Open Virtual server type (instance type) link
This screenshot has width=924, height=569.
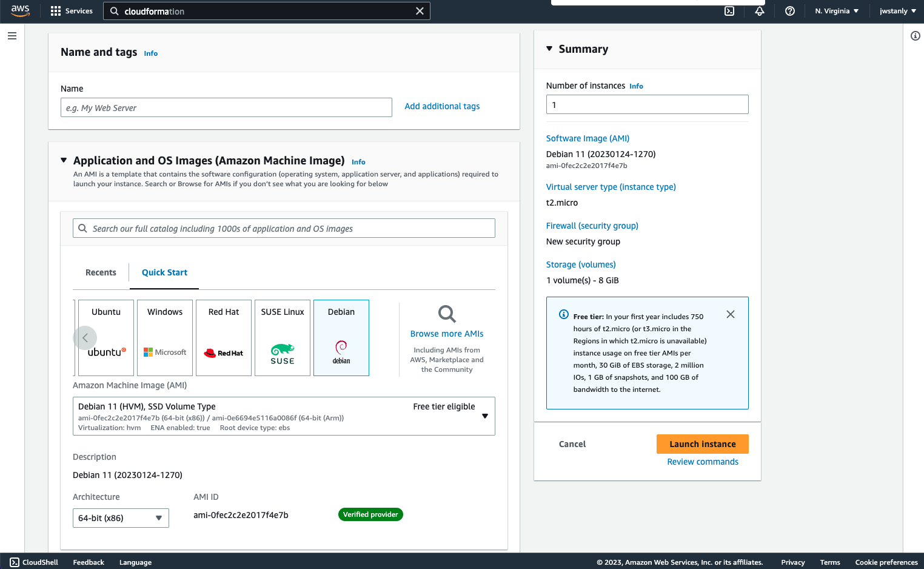[x=611, y=187]
